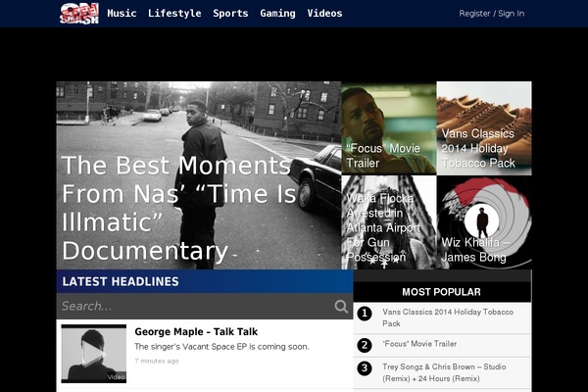588x392 pixels.
Task: Open George Maple - Talk Talk headline
Action: [x=196, y=331]
